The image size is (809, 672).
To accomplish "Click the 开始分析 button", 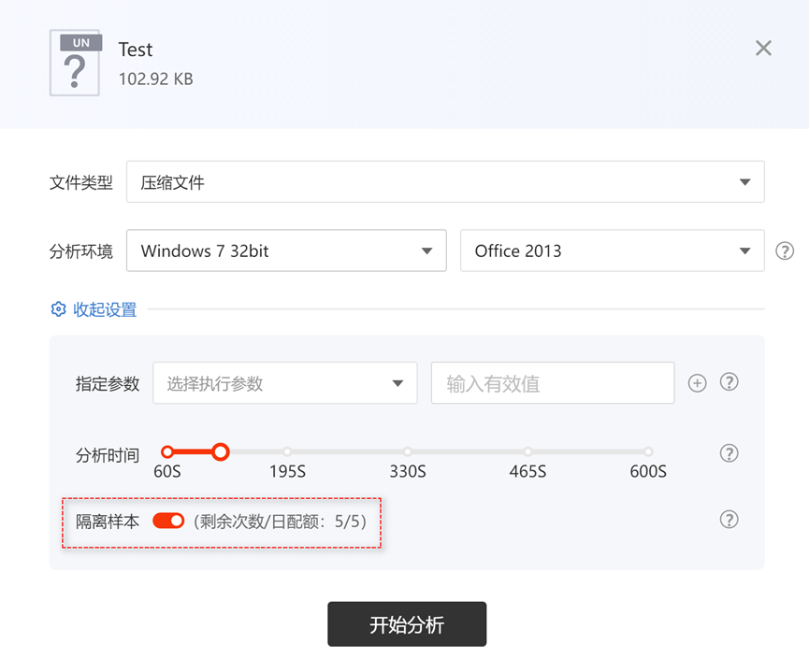I will pyautogui.click(x=407, y=624).
